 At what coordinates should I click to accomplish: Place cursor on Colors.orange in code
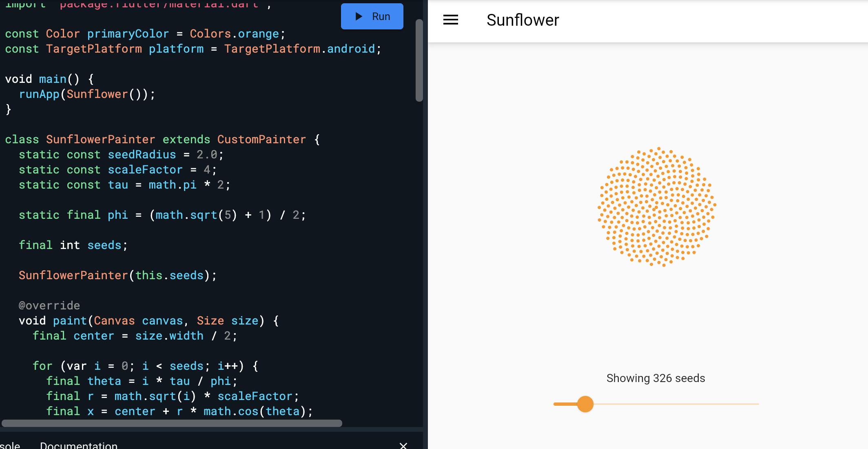point(235,34)
